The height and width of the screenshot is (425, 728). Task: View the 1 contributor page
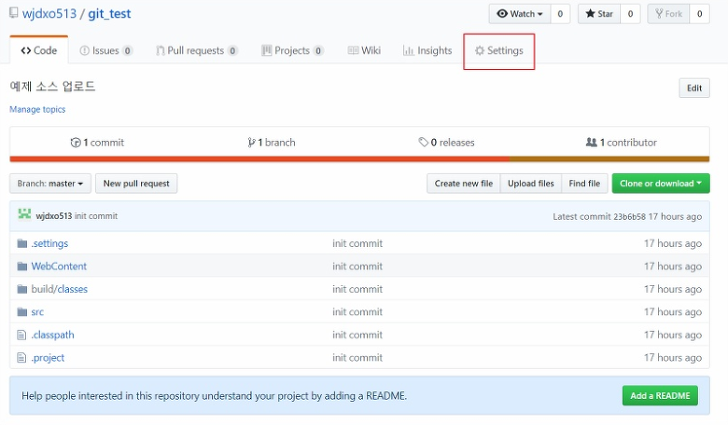pos(621,143)
